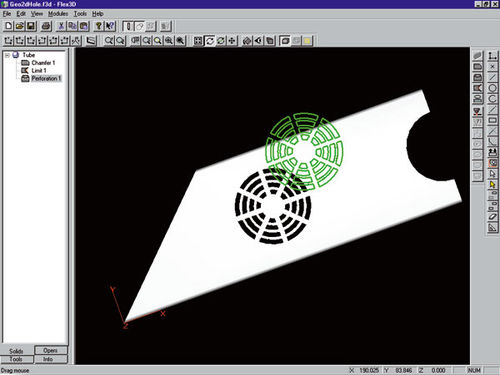Save the file using the floppy disk icon
The width and height of the screenshot is (500, 375).
pos(31,26)
